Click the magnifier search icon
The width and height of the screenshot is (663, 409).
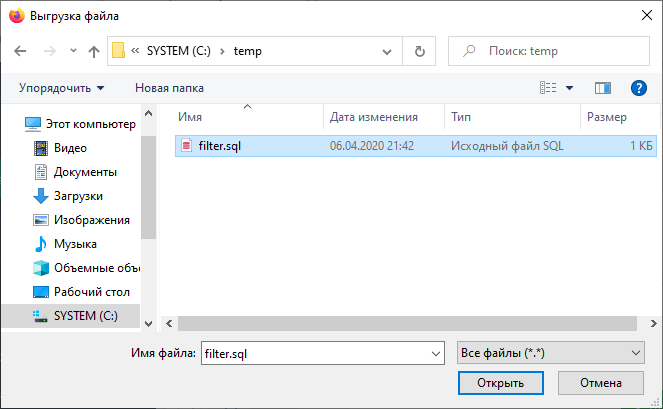(x=468, y=51)
